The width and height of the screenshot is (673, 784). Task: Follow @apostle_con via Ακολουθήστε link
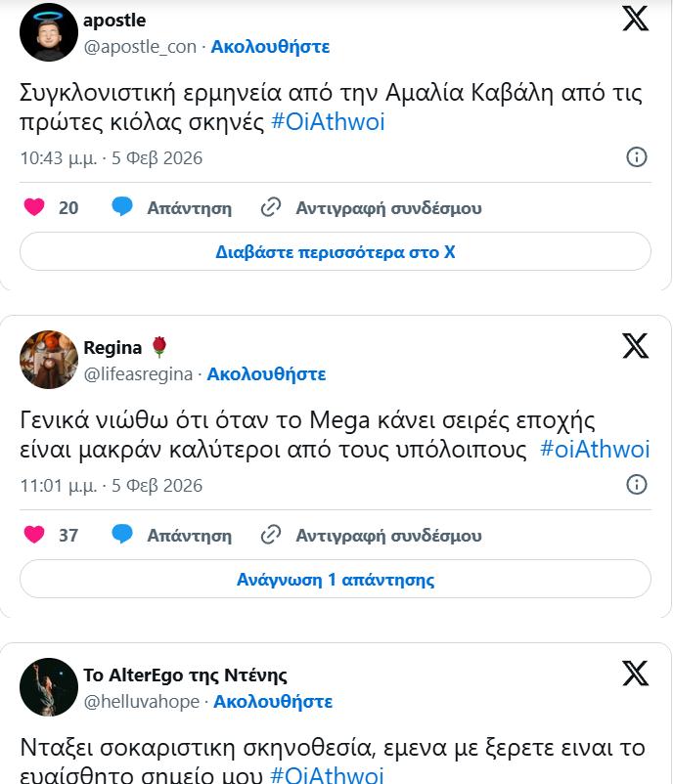(x=270, y=46)
